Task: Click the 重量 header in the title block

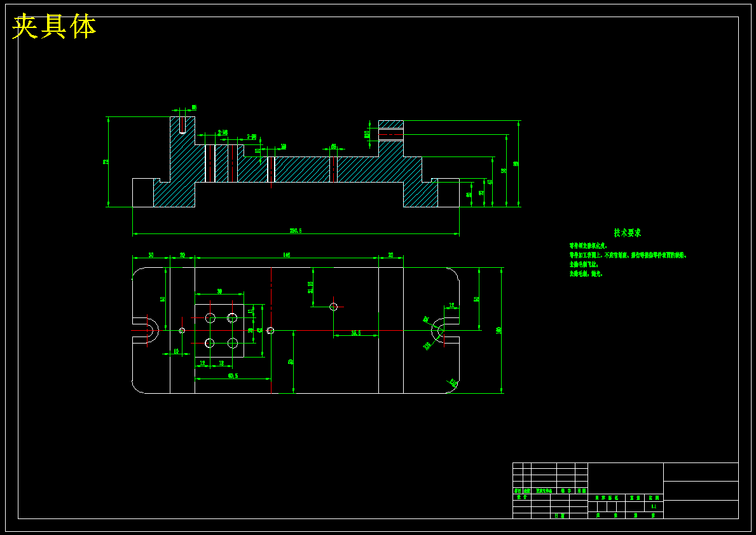Action: [x=635, y=497]
